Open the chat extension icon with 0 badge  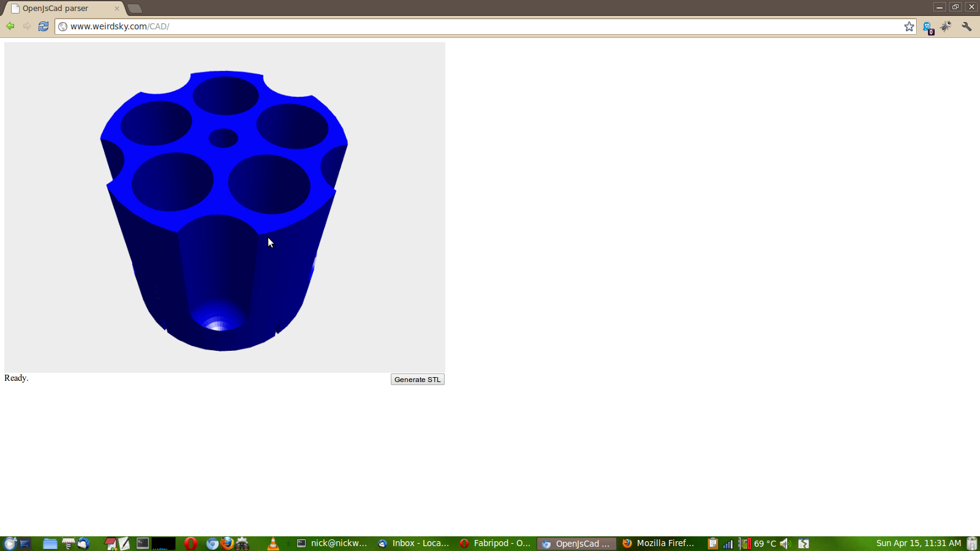pos(928,27)
